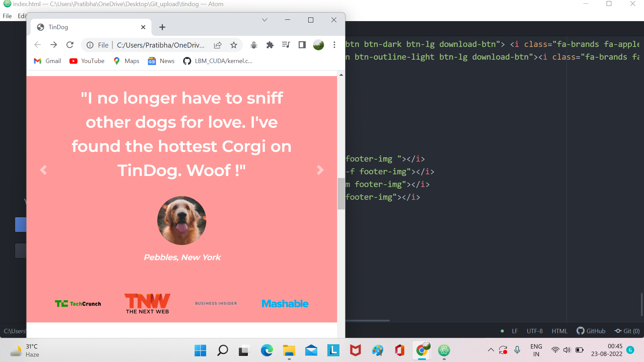This screenshot has width=644, height=362.
Task: Open Chrome's Extensions puzzle icon
Action: tap(270, 45)
